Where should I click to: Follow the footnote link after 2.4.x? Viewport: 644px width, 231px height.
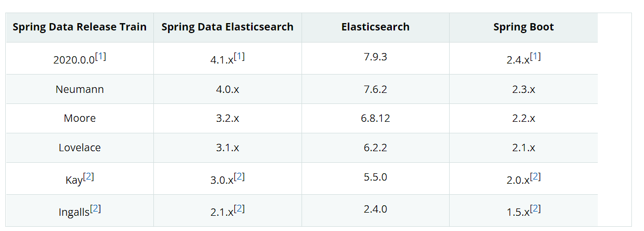tap(535, 57)
